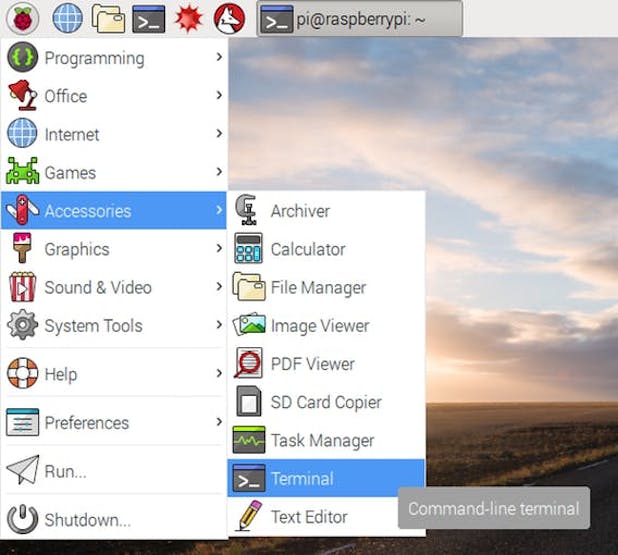Click the Office desk lamp icon
618x555 pixels.
[x=22, y=95]
